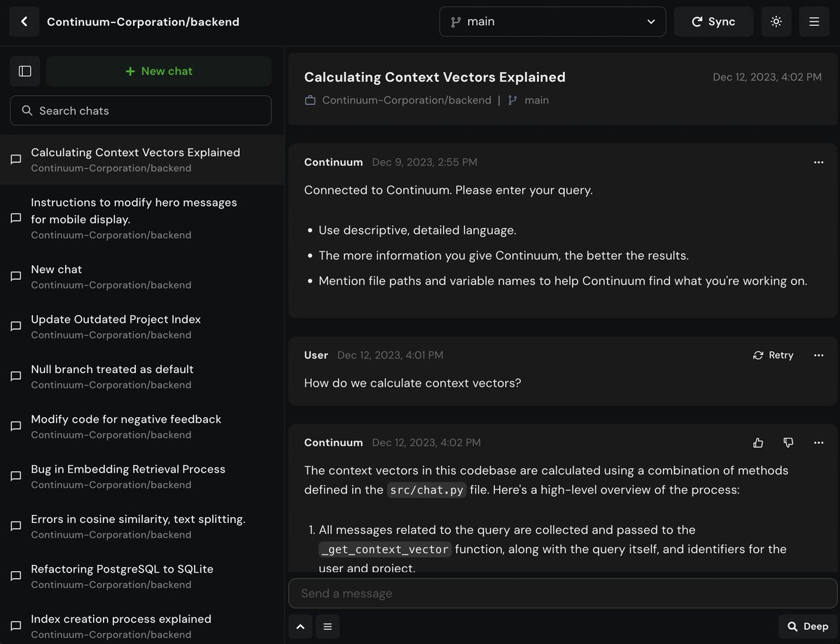Collapse the sidebar using the panel icon
840x644 pixels.
point(24,71)
